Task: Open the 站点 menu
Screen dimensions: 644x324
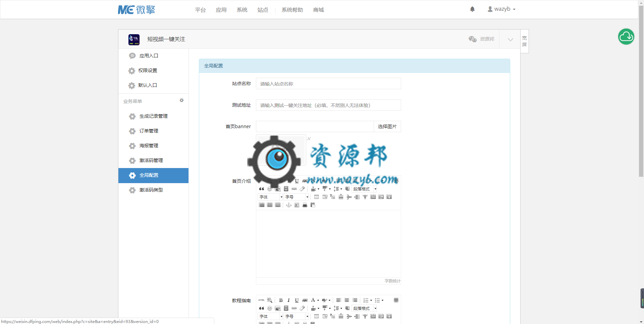Action: click(263, 10)
